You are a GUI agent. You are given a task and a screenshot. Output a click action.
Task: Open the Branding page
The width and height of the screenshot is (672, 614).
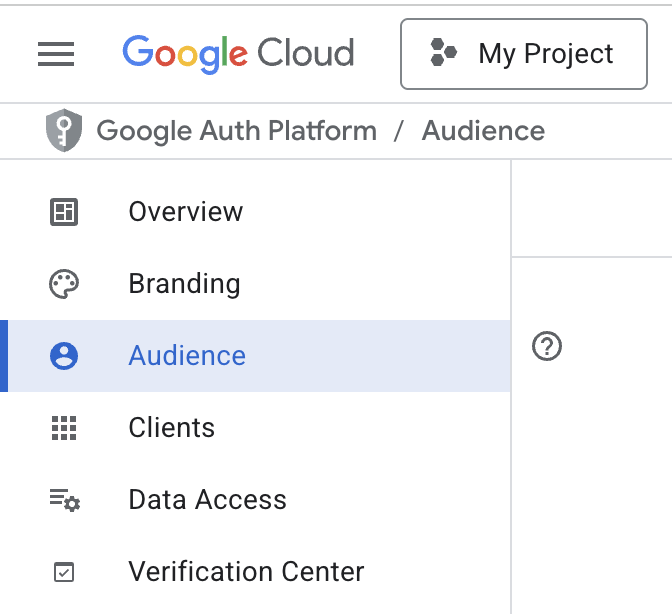(x=255, y=284)
